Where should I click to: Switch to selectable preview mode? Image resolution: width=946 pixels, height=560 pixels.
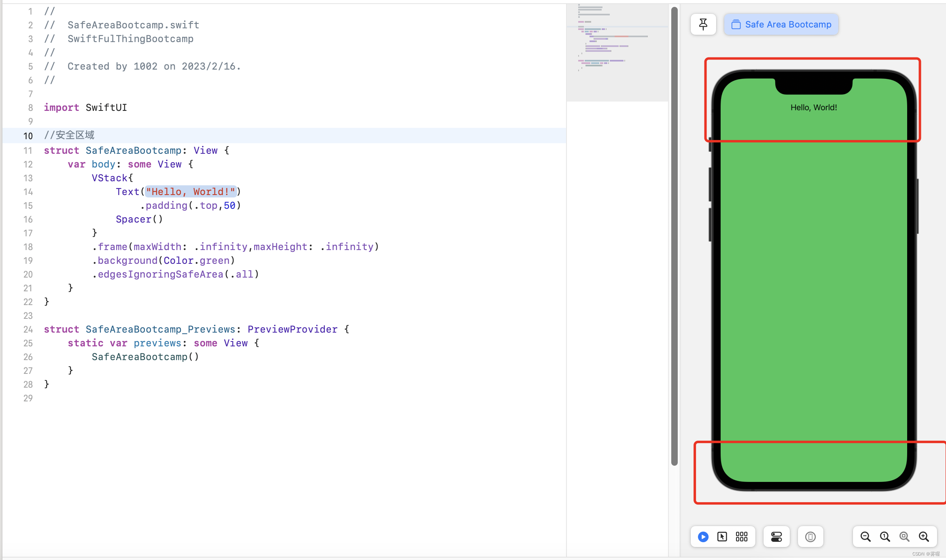722,537
